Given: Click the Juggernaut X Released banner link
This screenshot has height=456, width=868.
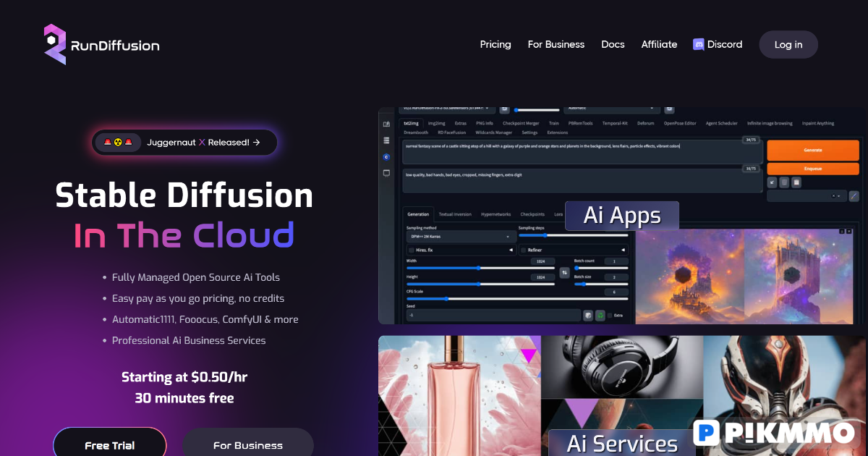Looking at the screenshot, I should [184, 143].
